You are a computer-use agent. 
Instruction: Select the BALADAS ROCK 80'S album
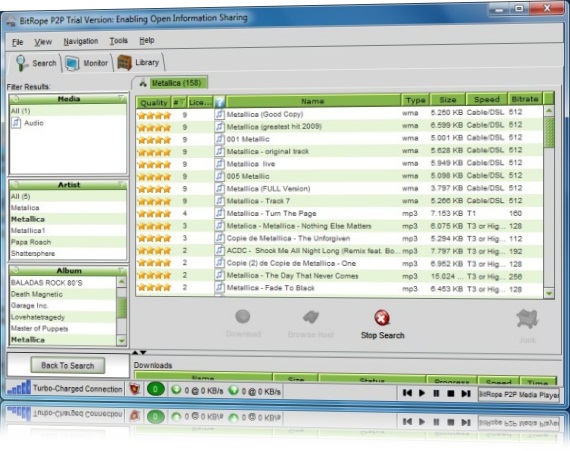point(63,282)
